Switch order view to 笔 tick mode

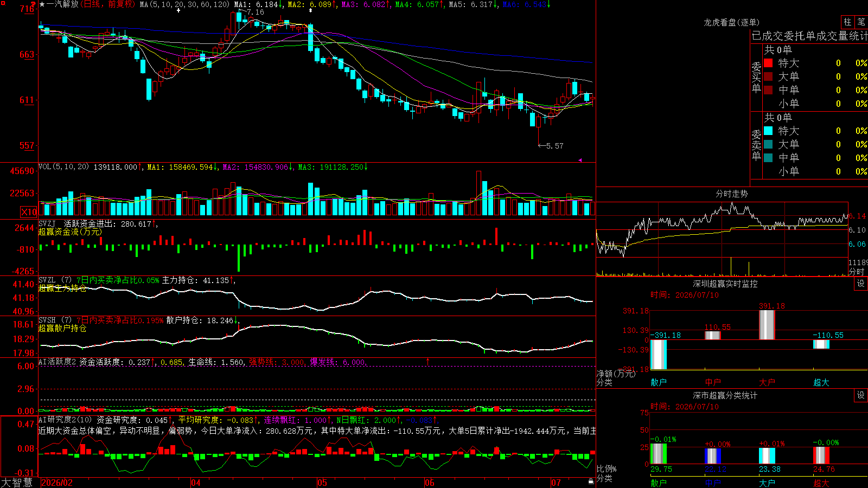tap(861, 22)
